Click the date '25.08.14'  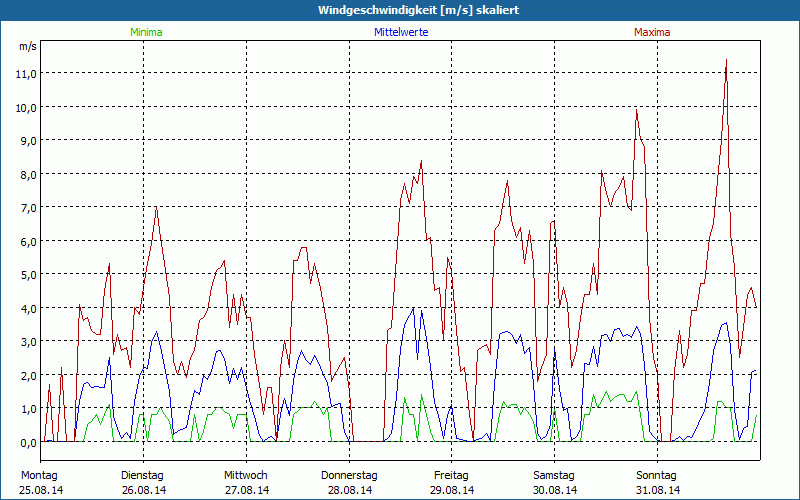coord(41,490)
